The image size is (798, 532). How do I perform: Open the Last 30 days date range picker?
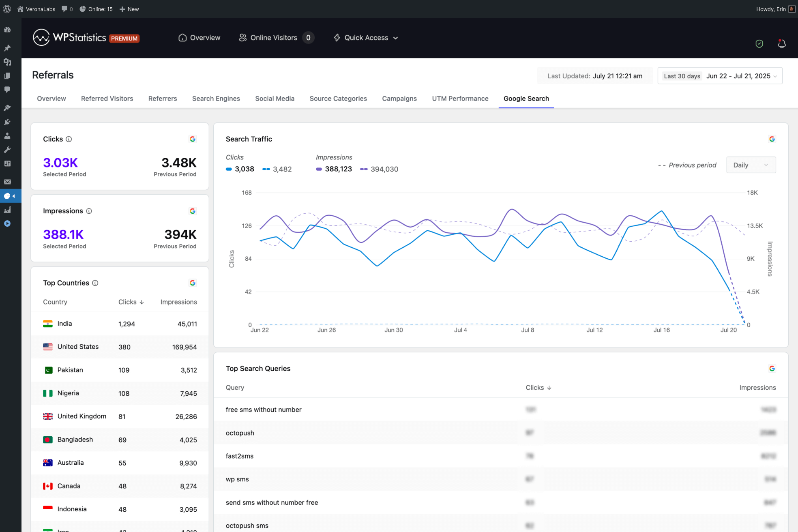tap(720, 76)
